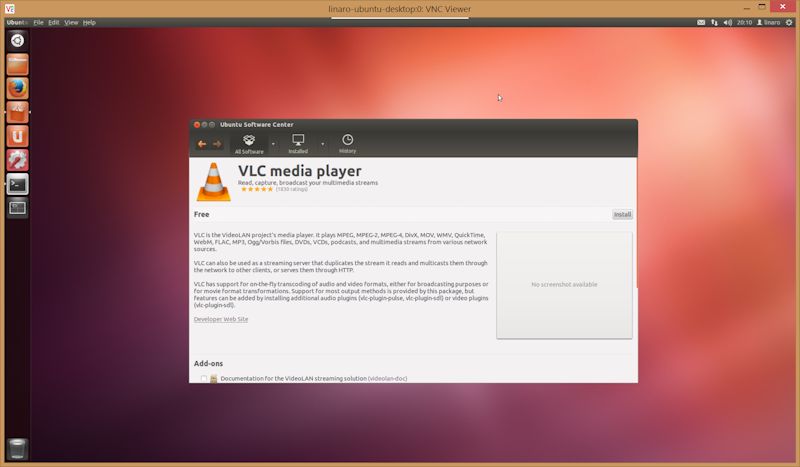Click the five-star rating for VLC
The height and width of the screenshot is (467, 800).
pos(257,189)
